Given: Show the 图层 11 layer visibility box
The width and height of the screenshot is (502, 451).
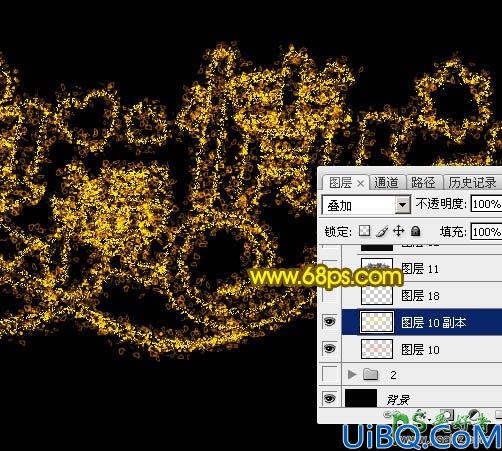Looking at the screenshot, I should click(x=330, y=268).
